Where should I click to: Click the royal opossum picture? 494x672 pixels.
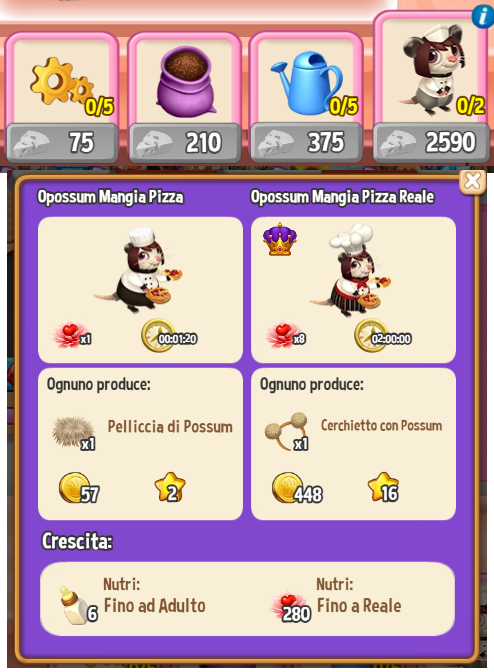click(351, 270)
